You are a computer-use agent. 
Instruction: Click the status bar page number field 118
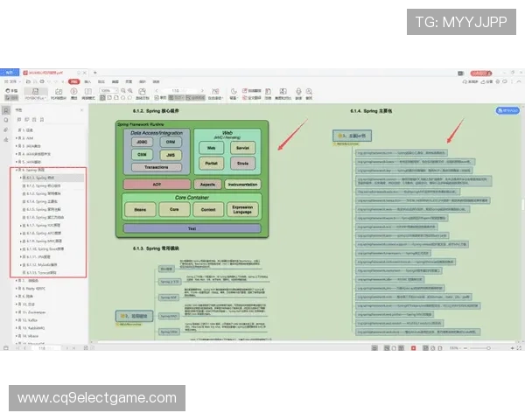pyautogui.click(x=45, y=348)
